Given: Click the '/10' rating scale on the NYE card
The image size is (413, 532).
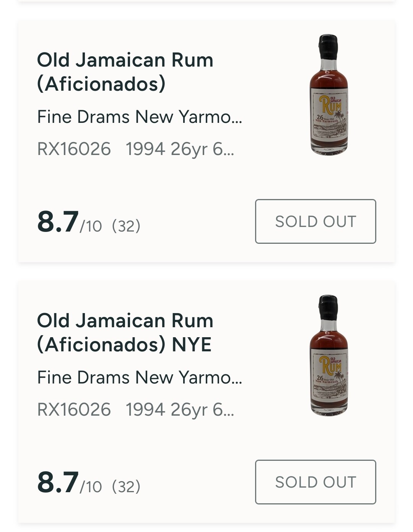Looking at the screenshot, I should coord(91,487).
